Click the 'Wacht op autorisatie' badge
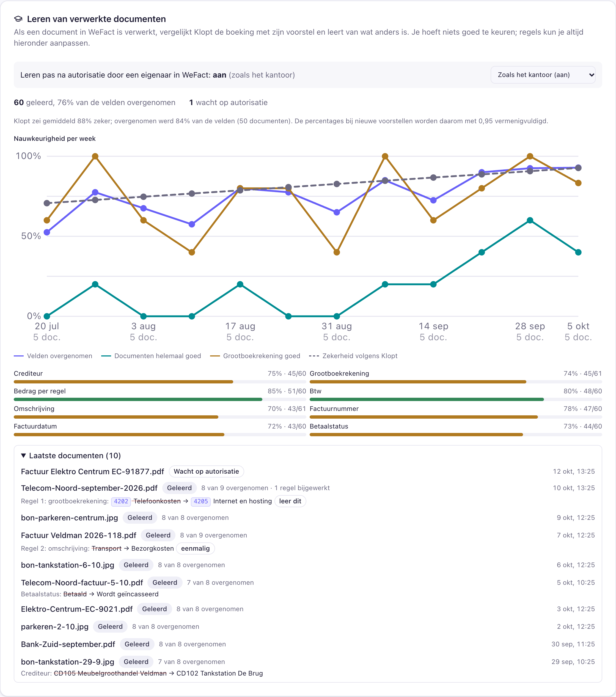This screenshot has height=697, width=616. pos(206,471)
